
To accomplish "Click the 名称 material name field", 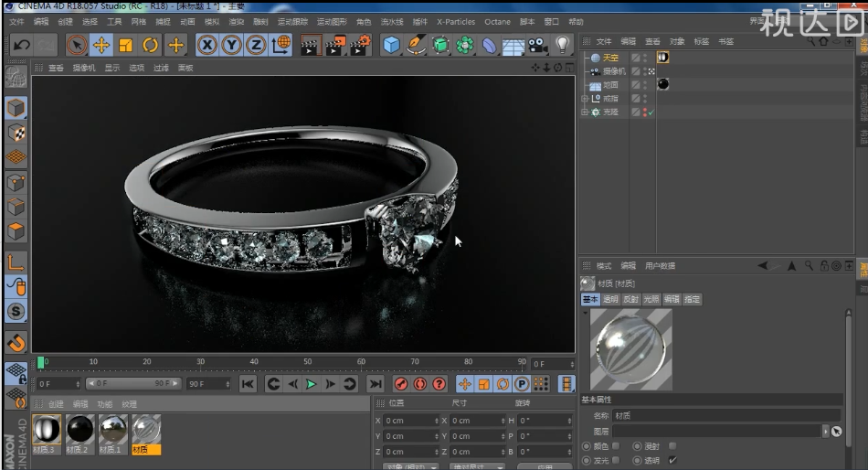I will pyautogui.click(x=727, y=416).
